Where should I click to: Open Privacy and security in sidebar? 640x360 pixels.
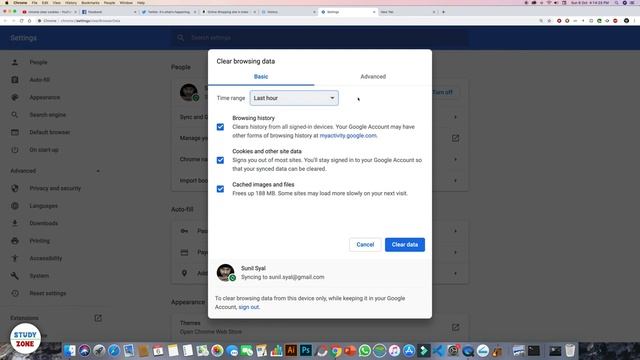click(x=55, y=188)
